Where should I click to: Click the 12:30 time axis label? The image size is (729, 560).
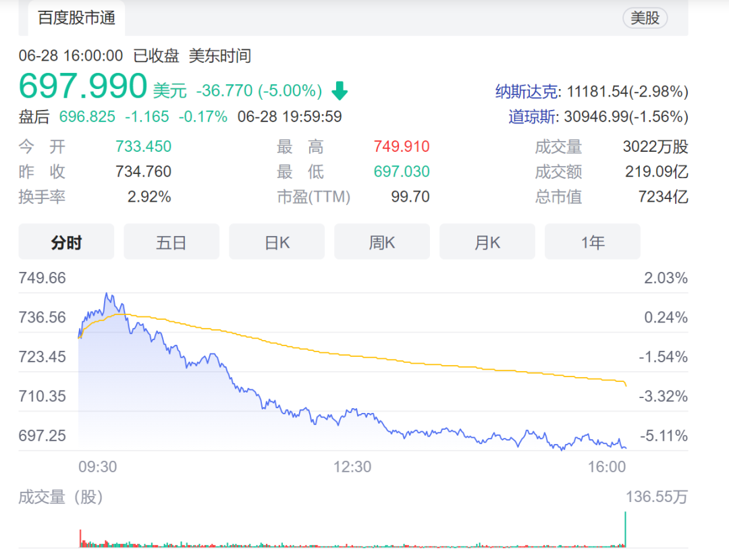click(352, 467)
